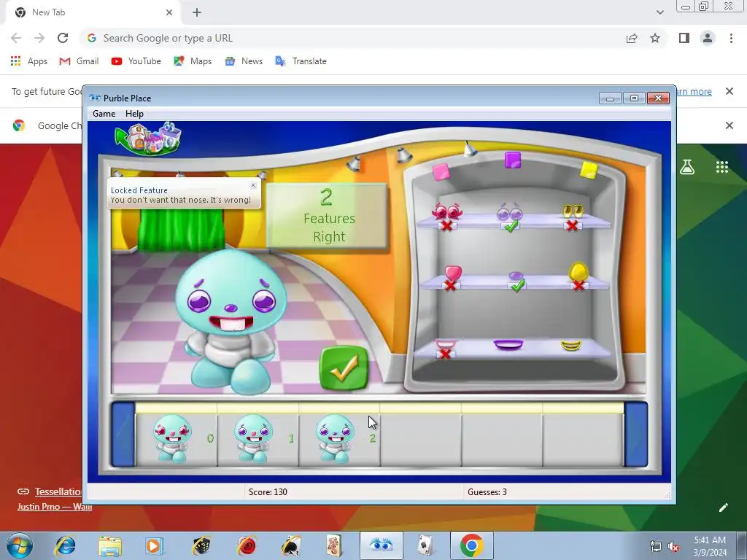Screen dimensions: 747x560
Task: Go back in Chrome
Action: click(16, 38)
